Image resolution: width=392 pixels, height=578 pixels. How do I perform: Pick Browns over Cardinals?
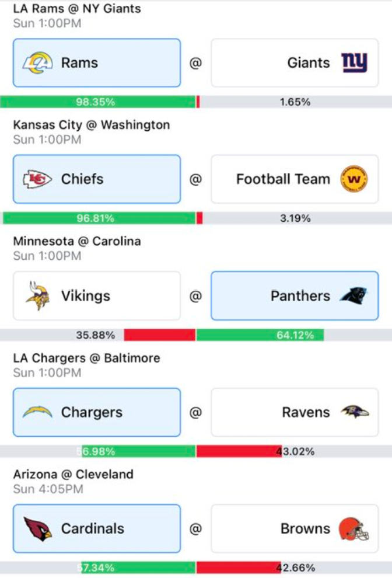point(295,528)
